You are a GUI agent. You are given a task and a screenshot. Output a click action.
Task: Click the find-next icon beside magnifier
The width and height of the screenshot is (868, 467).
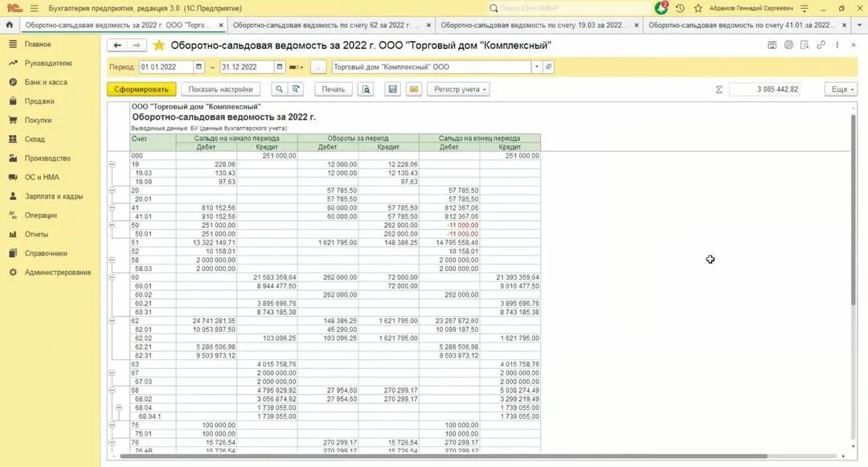(296, 89)
